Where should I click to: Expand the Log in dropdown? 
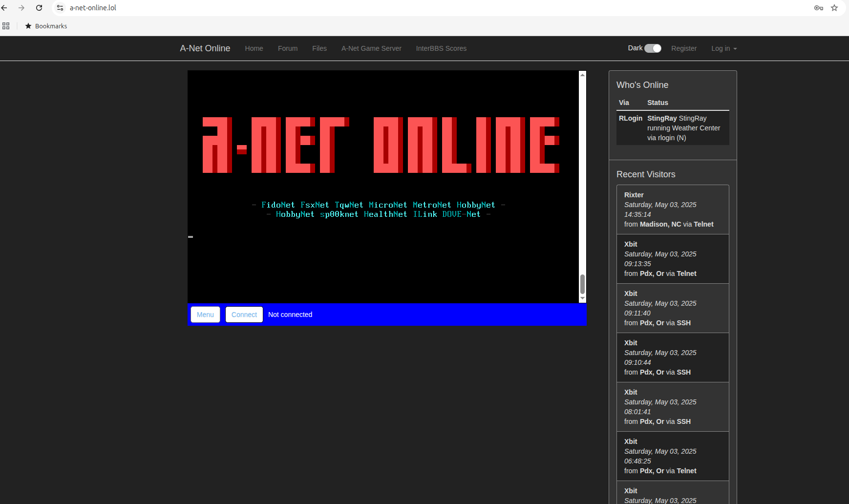click(x=724, y=48)
